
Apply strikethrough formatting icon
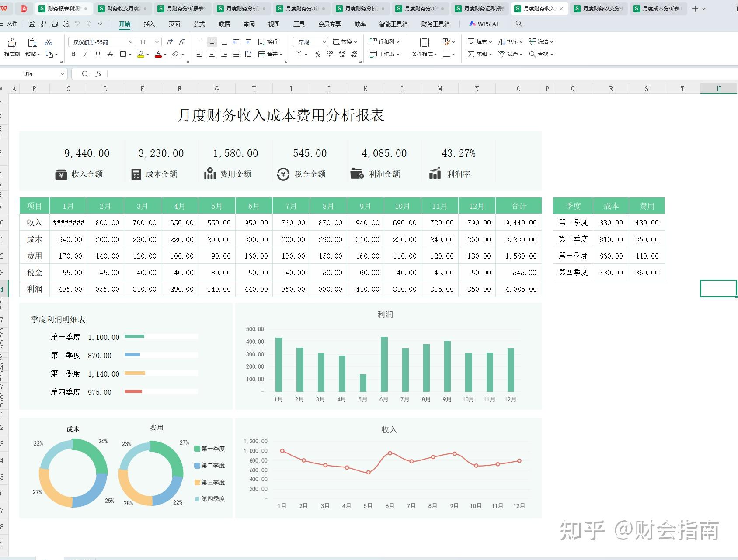110,54
